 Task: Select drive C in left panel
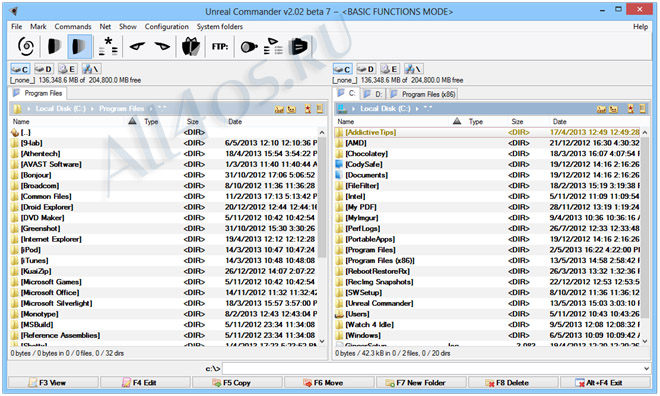[x=19, y=69]
